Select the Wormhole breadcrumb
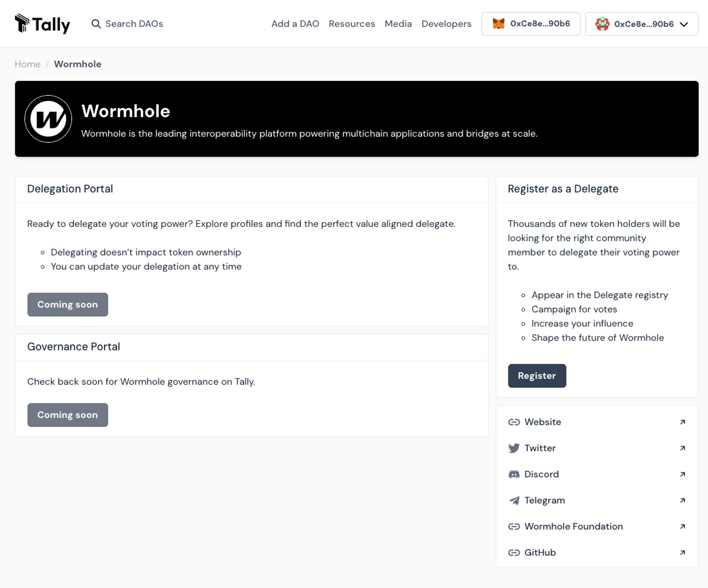This screenshot has width=708, height=588. 78,64
